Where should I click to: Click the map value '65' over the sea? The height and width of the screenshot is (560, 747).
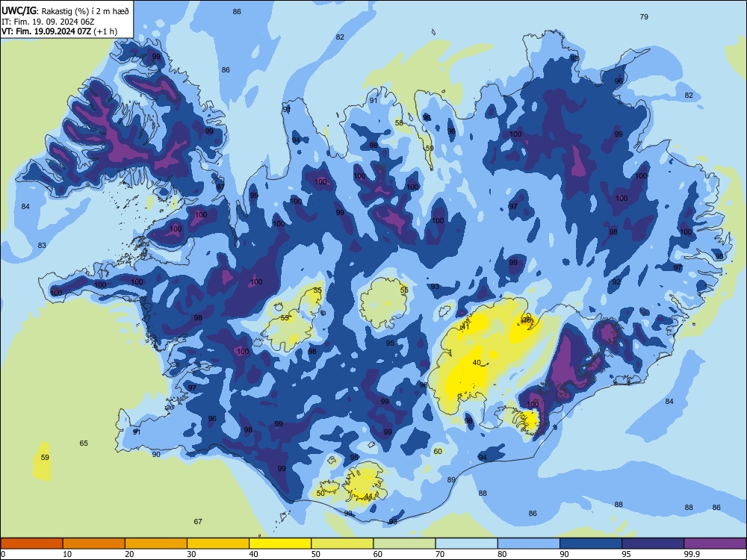[84, 443]
